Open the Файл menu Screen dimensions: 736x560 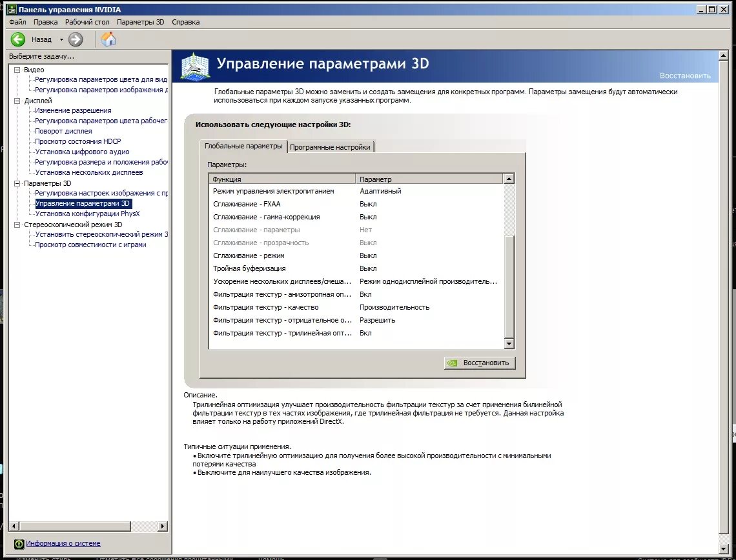(x=18, y=22)
